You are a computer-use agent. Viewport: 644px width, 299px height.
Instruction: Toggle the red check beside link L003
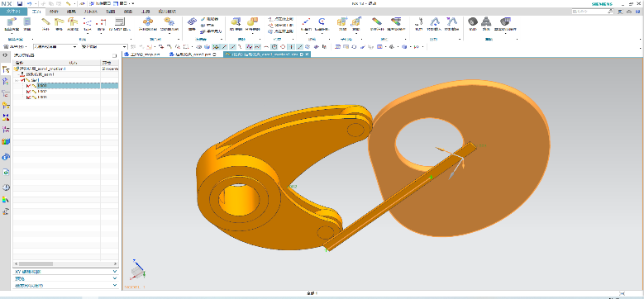28,97
